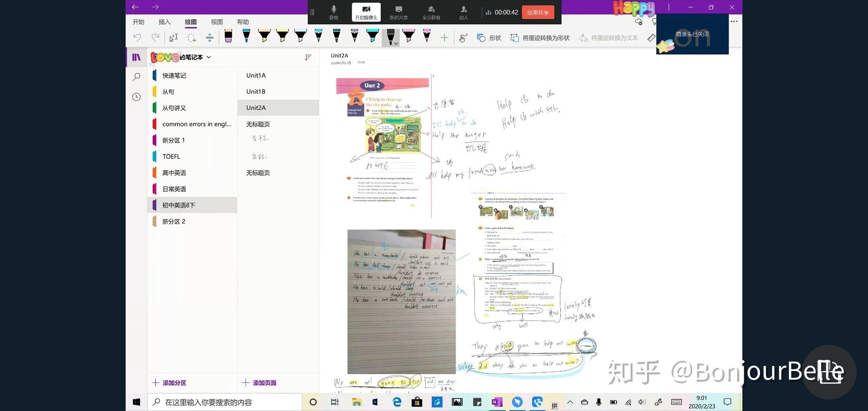Choose the object select or type text tool
The height and width of the screenshot is (411, 868).
(x=174, y=38)
